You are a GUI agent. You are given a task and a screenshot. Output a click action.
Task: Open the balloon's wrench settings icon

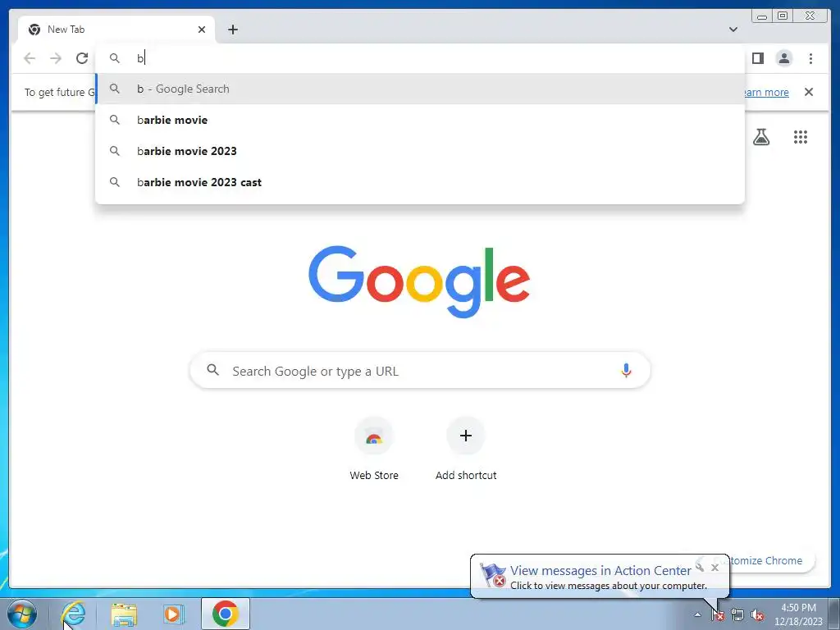tap(700, 566)
